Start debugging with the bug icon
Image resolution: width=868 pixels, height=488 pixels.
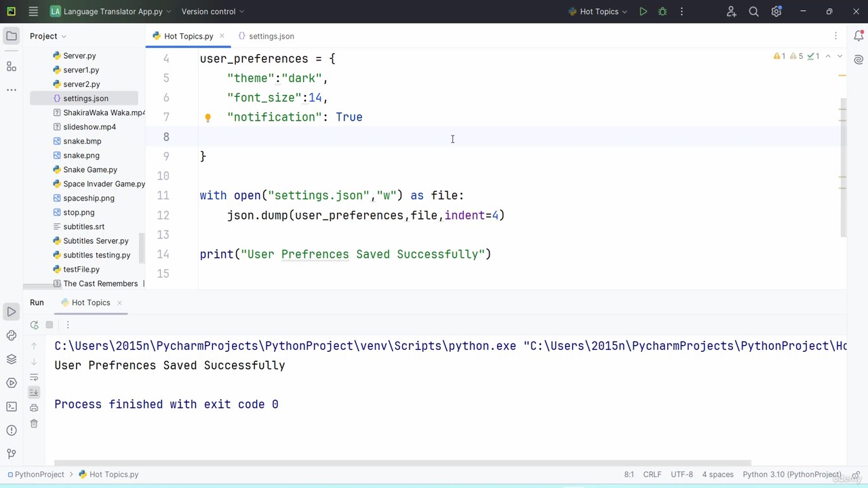click(x=663, y=12)
